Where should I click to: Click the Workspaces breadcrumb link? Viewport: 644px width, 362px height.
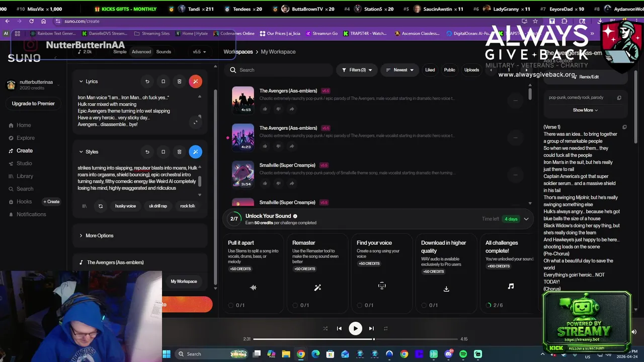[x=238, y=52]
